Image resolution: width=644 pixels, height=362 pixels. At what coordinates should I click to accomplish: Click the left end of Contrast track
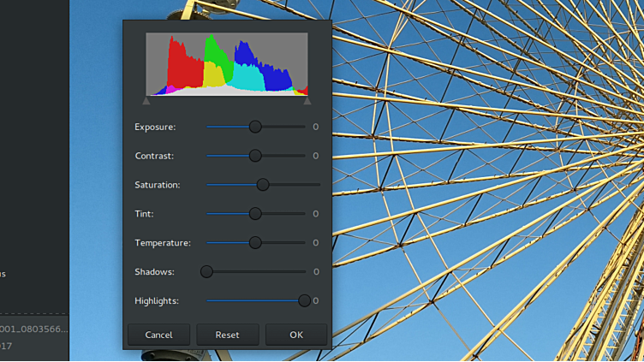(x=209, y=156)
